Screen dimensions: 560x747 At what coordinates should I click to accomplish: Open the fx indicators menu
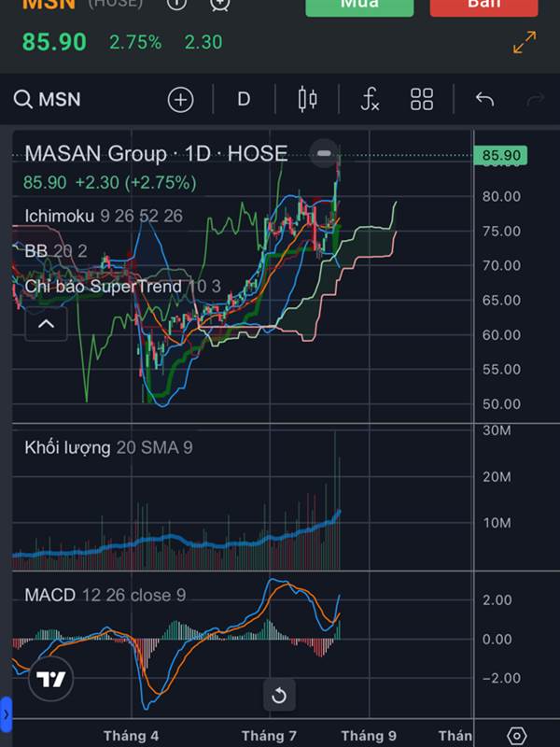(x=370, y=100)
